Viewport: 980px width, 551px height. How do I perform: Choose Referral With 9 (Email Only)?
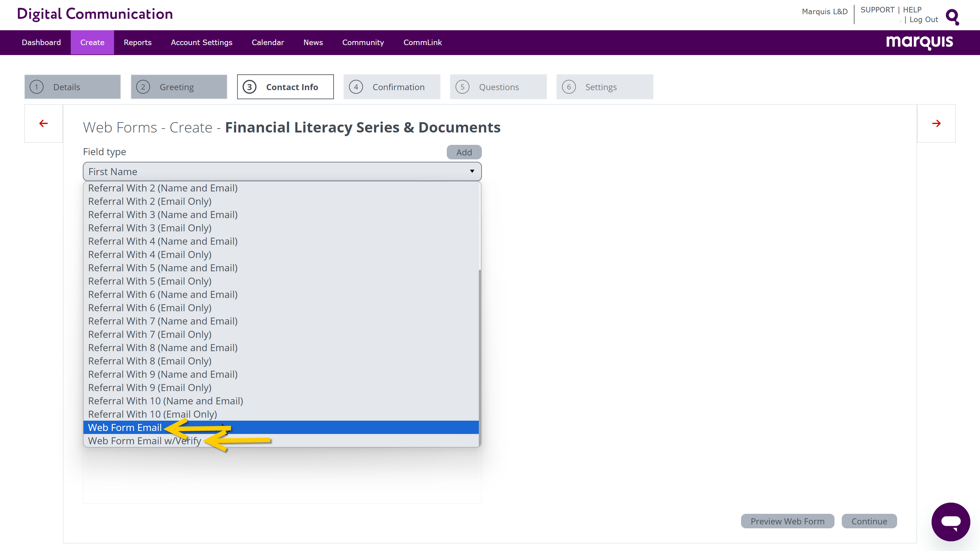(281, 387)
